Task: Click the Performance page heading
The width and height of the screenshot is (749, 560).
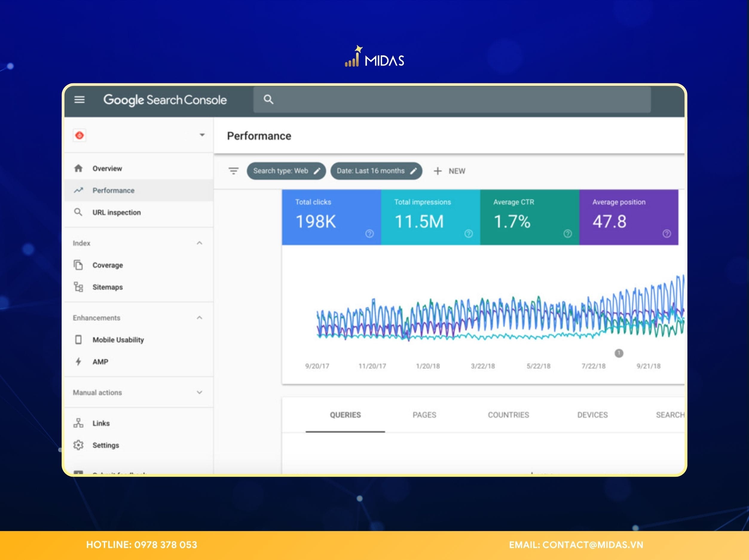Action: (259, 136)
